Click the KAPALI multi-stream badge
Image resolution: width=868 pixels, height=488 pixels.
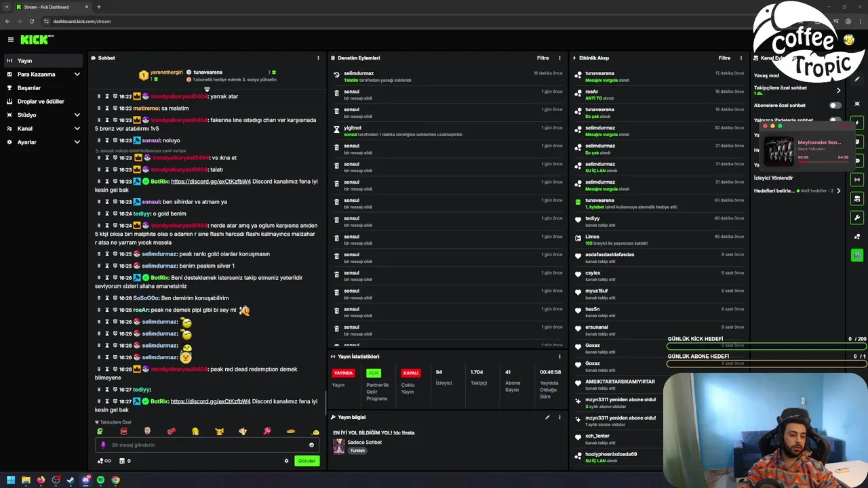point(411,373)
